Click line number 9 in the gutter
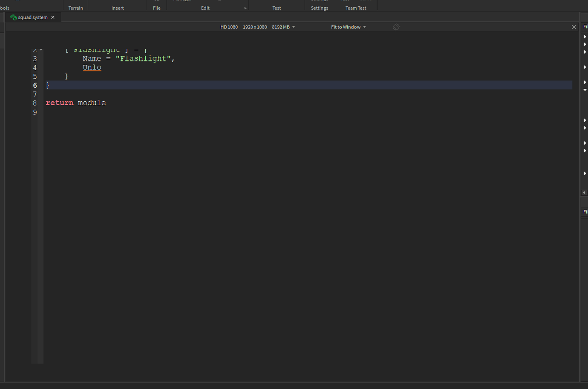Image resolution: width=588 pixels, height=389 pixels. tap(35, 112)
